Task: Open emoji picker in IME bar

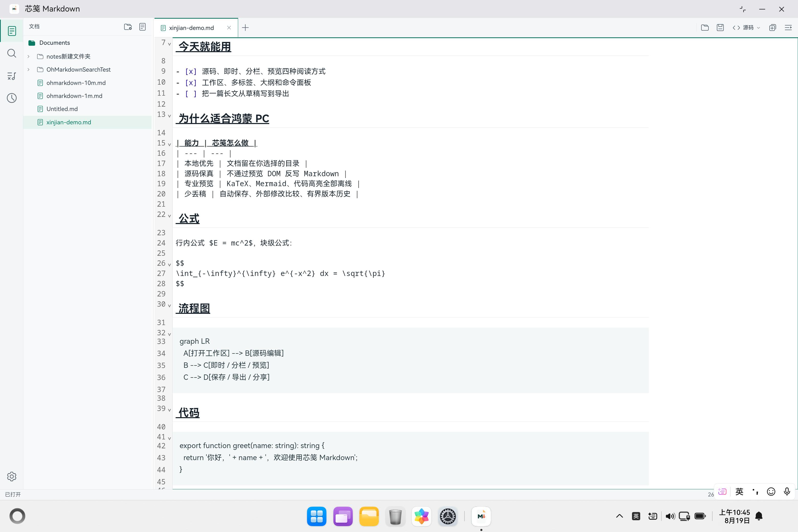Action: tap(771, 492)
